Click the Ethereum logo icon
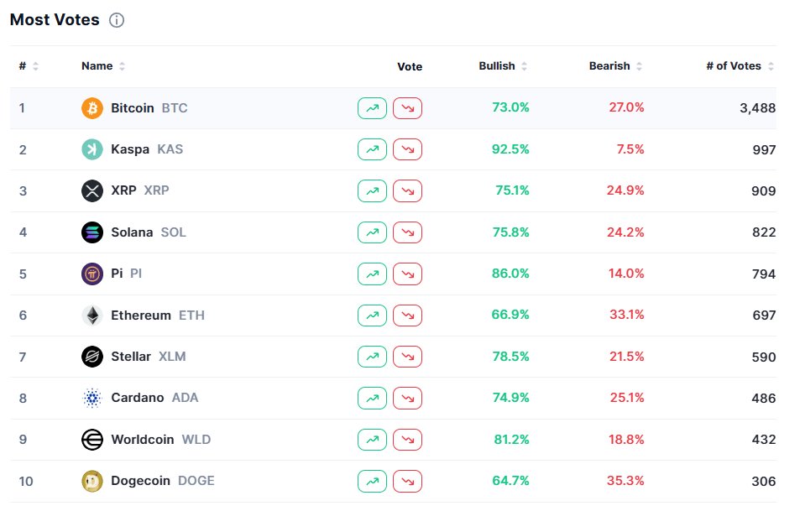The image size is (805, 532). tap(92, 315)
